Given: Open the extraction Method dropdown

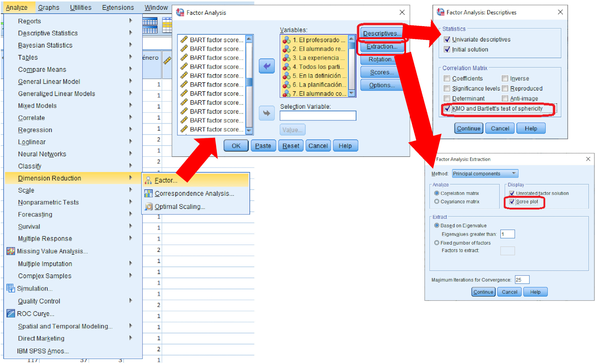Looking at the screenshot, I should (485, 174).
